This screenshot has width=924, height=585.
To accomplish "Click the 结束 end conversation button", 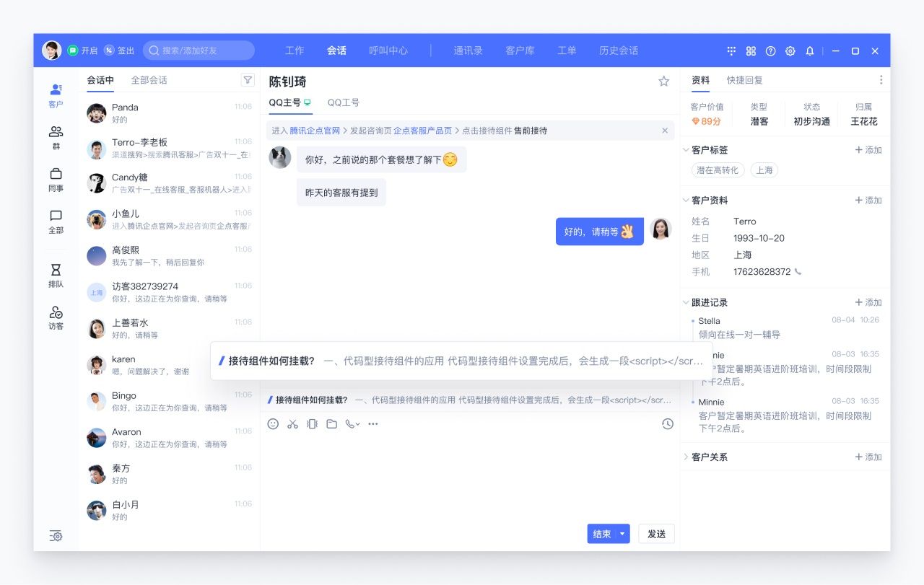I will (x=601, y=534).
